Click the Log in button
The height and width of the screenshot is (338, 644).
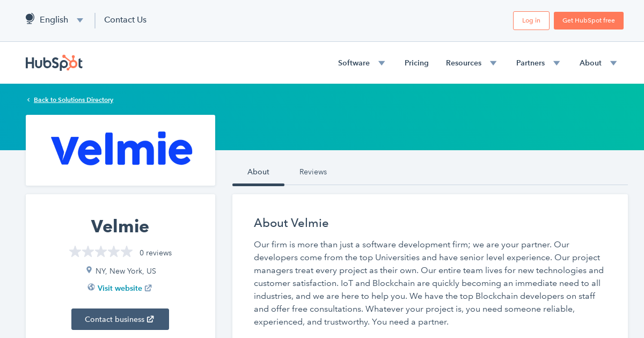(531, 20)
